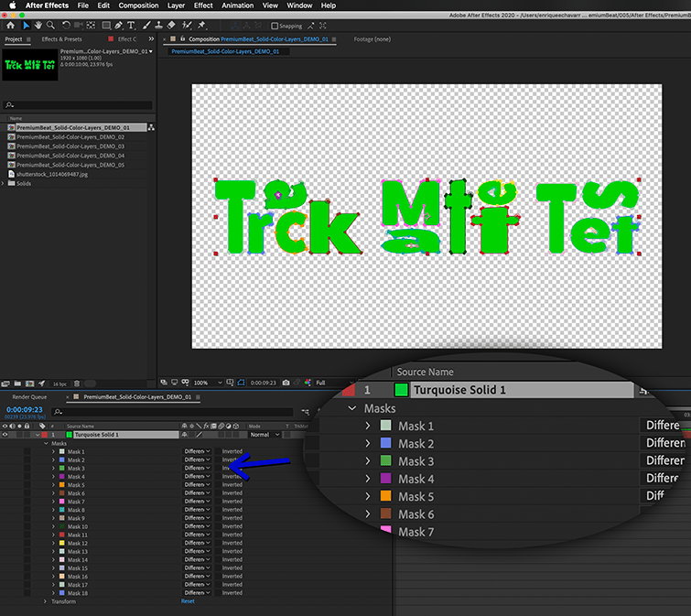Open the Normal blending mode dropdown

pyautogui.click(x=265, y=435)
